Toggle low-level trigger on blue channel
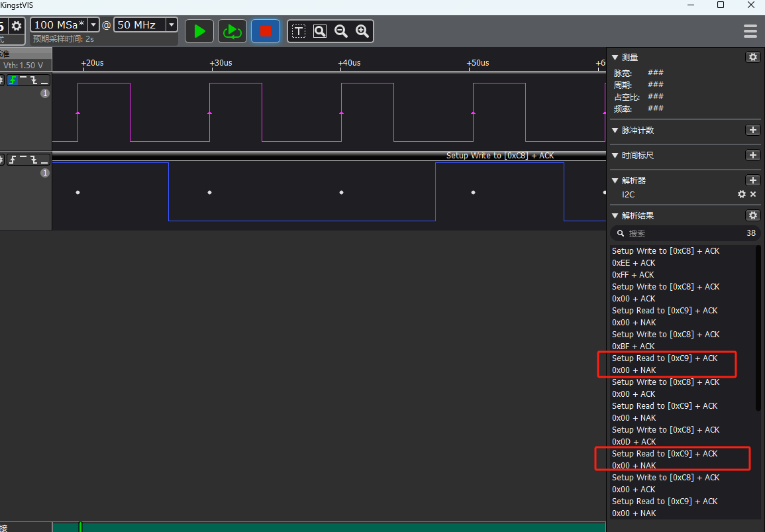765x532 pixels. pyautogui.click(x=44, y=160)
